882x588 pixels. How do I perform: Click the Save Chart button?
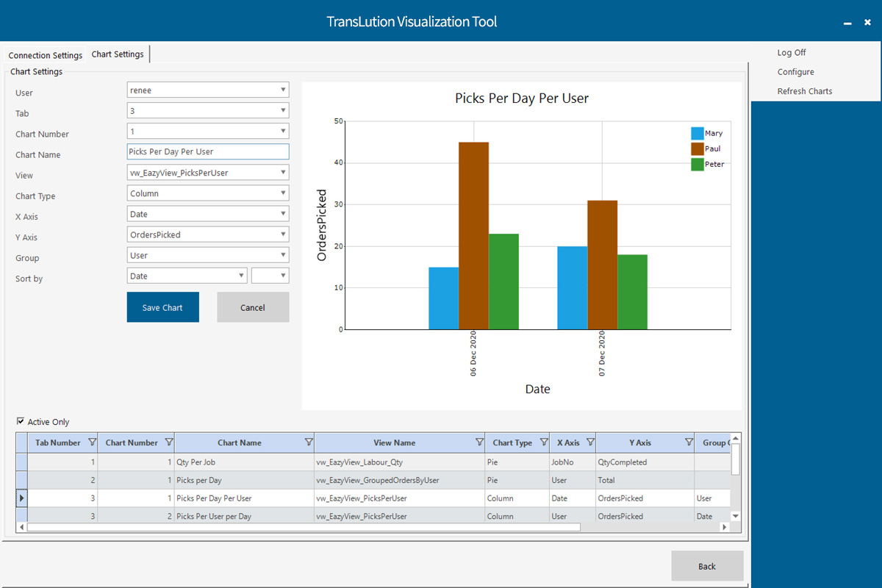click(162, 307)
